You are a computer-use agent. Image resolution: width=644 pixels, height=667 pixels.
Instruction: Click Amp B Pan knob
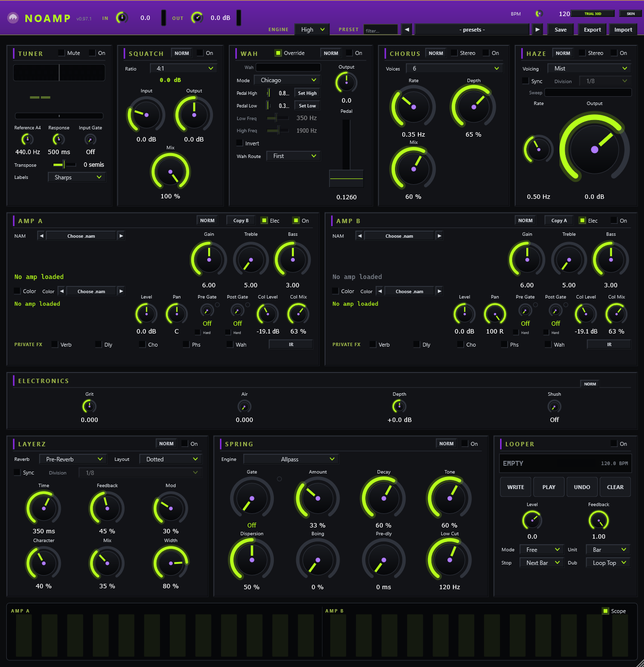coord(495,314)
